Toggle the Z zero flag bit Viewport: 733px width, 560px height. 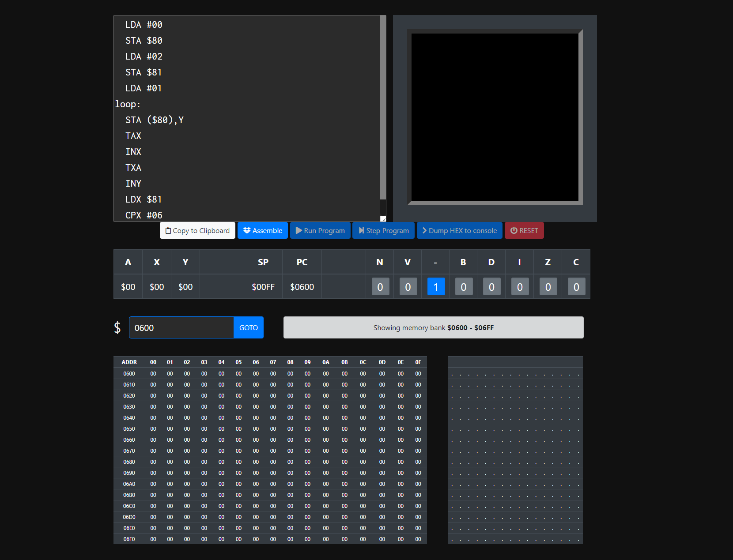point(548,287)
